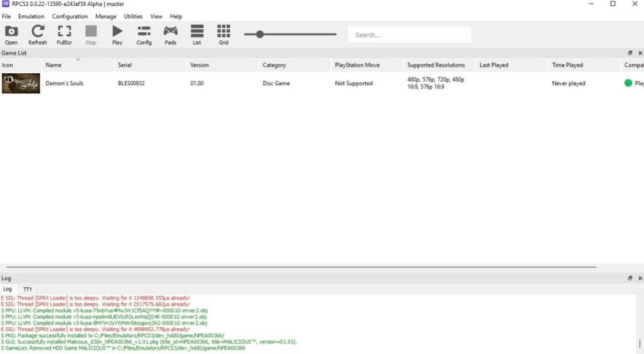Open Pads controller settings
The width and height of the screenshot is (644, 354).
[170, 34]
